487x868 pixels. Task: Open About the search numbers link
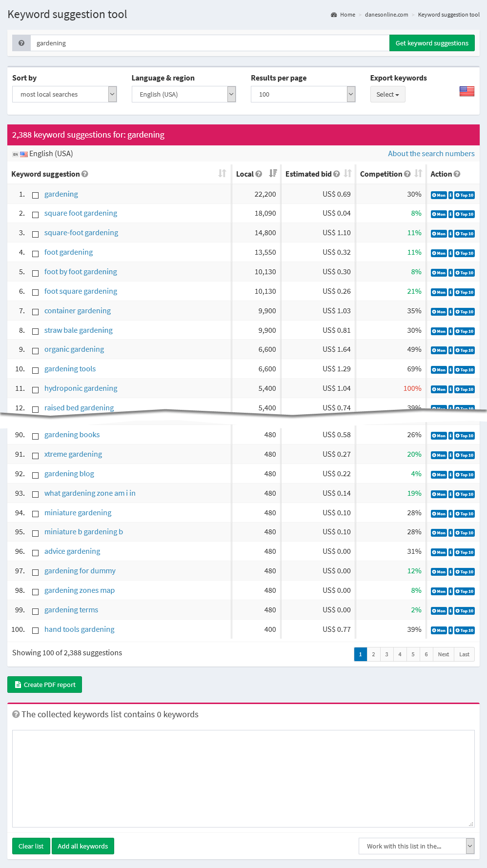(x=431, y=154)
